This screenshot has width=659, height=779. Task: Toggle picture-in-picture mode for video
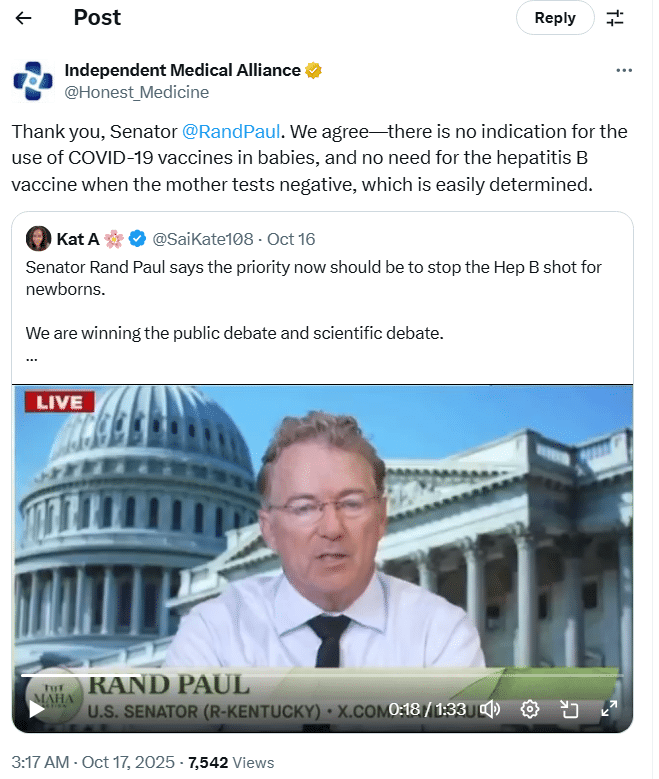pos(569,709)
